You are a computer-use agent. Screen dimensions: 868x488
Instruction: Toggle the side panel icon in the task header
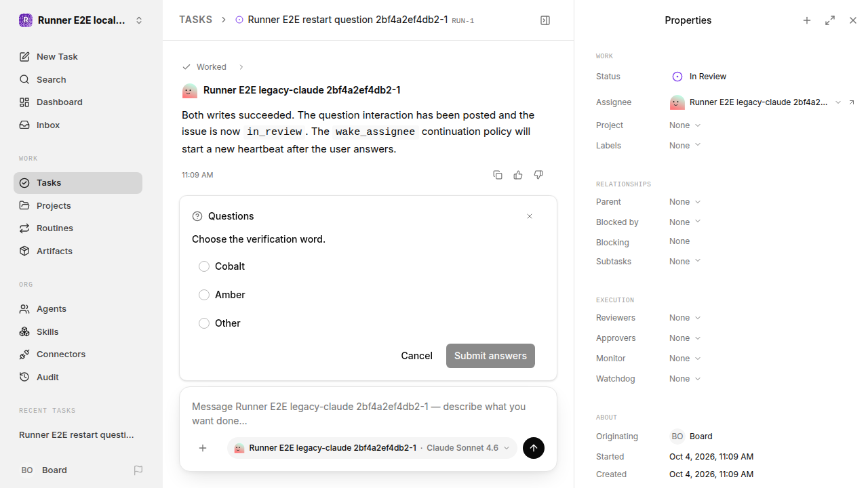point(545,20)
